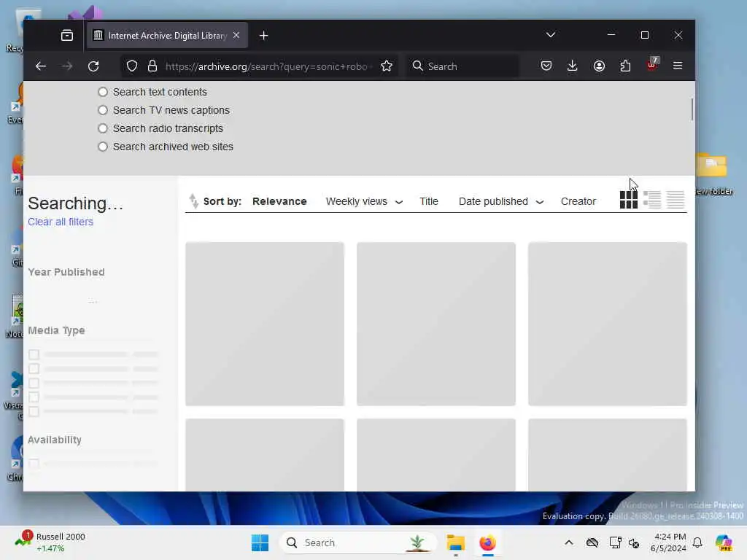Screen dimensions: 747x560
Task: Open the Firefox hamburger application menu
Action: click(678, 66)
